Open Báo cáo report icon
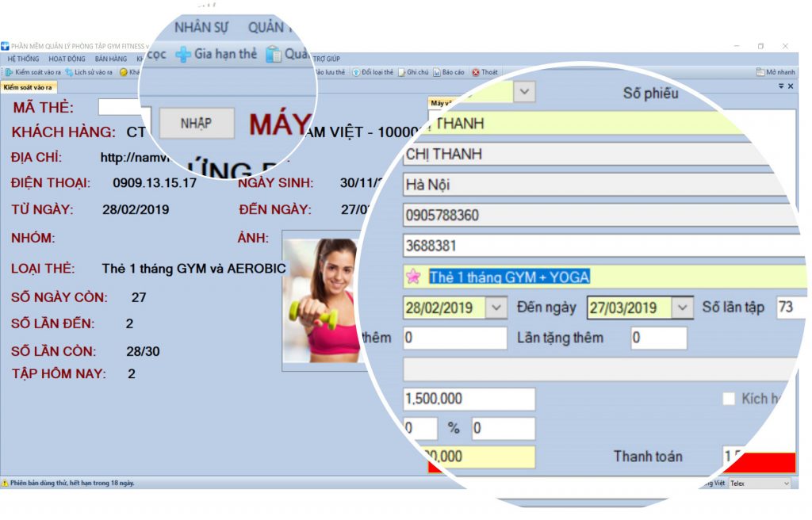This screenshot has height=520, width=812. (x=437, y=72)
